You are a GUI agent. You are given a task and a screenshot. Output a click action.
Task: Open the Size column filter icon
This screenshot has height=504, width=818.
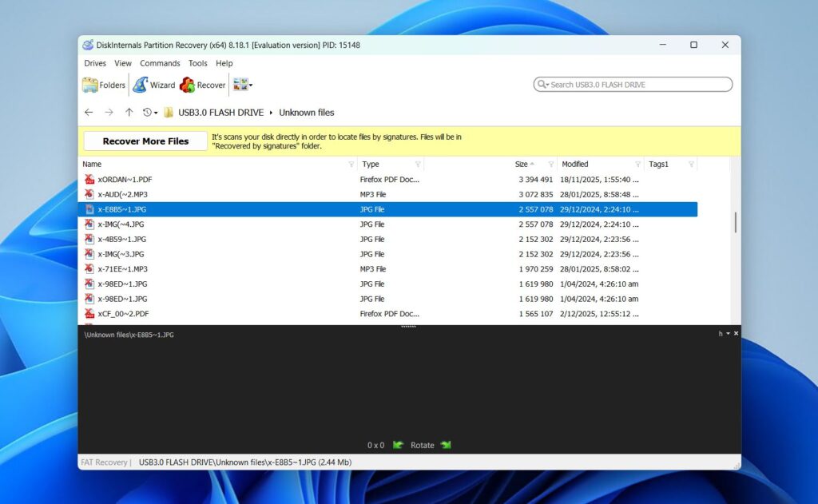551,165
